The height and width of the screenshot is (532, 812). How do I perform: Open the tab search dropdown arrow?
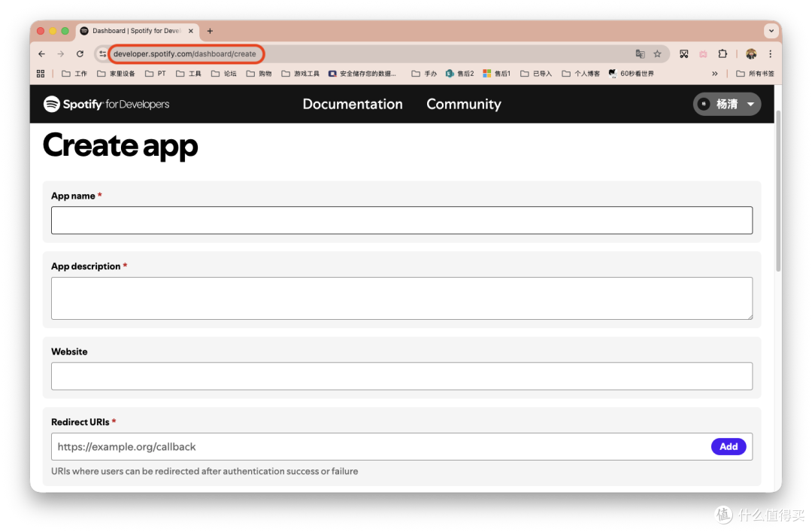coord(771,31)
